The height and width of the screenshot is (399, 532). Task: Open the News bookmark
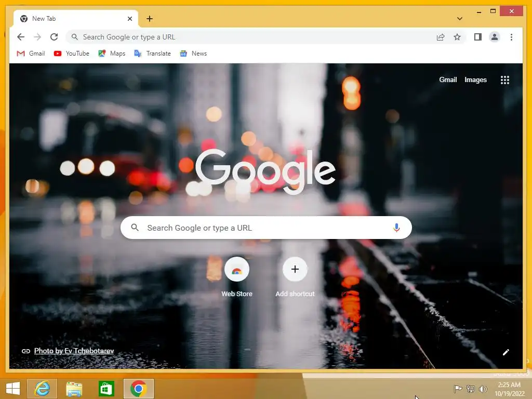[x=193, y=54]
